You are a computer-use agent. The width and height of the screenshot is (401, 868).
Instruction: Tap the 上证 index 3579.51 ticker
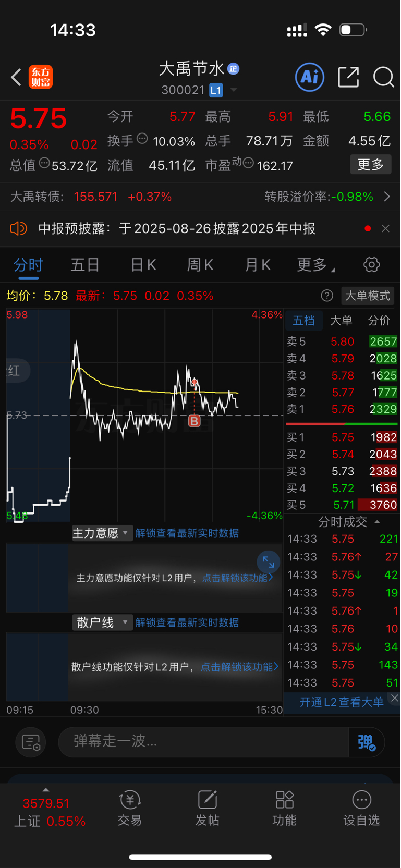point(50,812)
